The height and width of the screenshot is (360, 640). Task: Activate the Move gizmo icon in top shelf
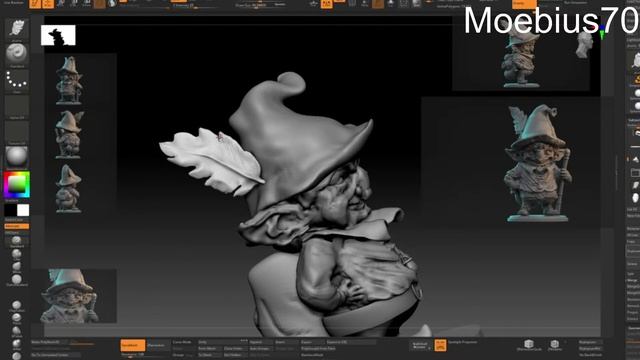click(x=61, y=4)
